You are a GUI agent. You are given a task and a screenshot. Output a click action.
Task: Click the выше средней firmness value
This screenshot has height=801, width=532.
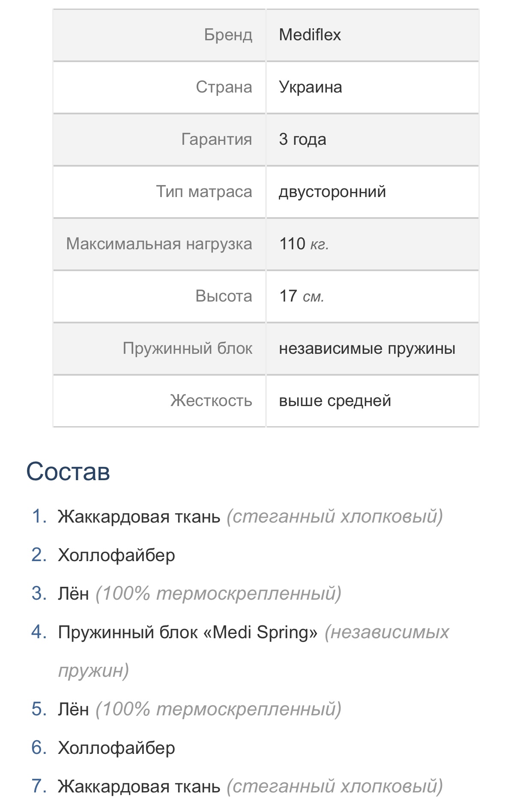pos(335,401)
